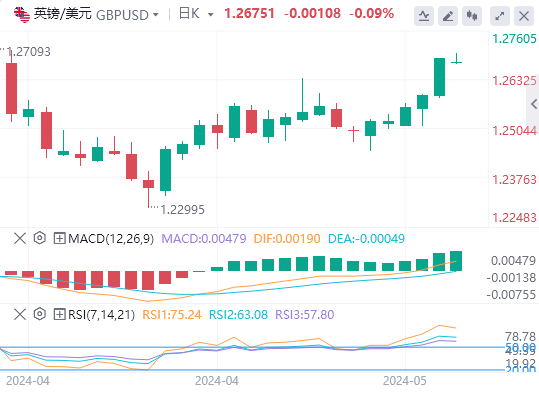The image size is (539, 393).
Task: Remove the MACD indicator panel
Action: (x=20, y=238)
